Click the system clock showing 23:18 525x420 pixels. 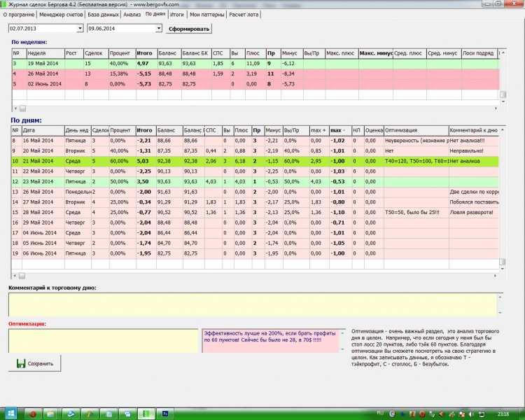tap(502, 414)
